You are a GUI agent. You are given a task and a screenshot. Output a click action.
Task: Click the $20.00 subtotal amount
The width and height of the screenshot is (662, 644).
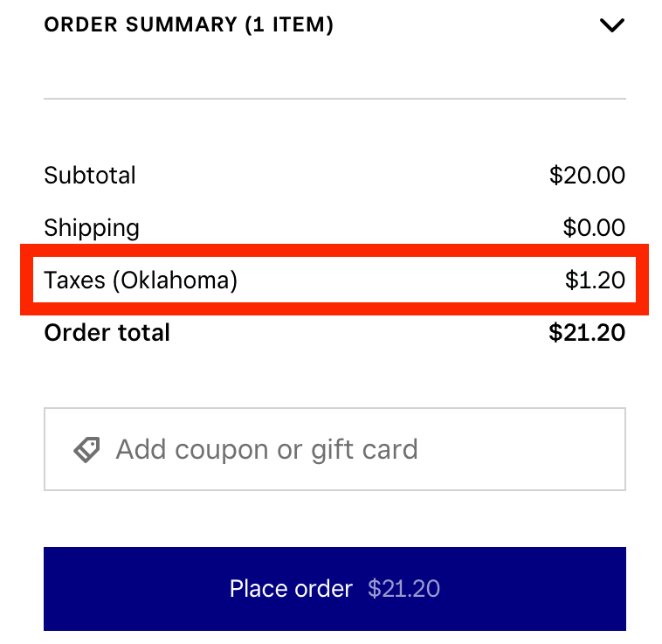[x=587, y=175]
